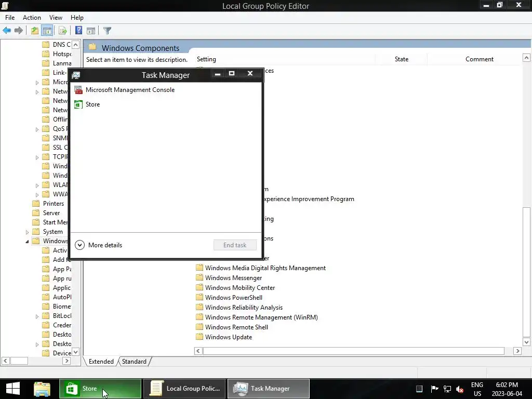Click the End task button
This screenshot has width=532, height=399.
click(235, 245)
